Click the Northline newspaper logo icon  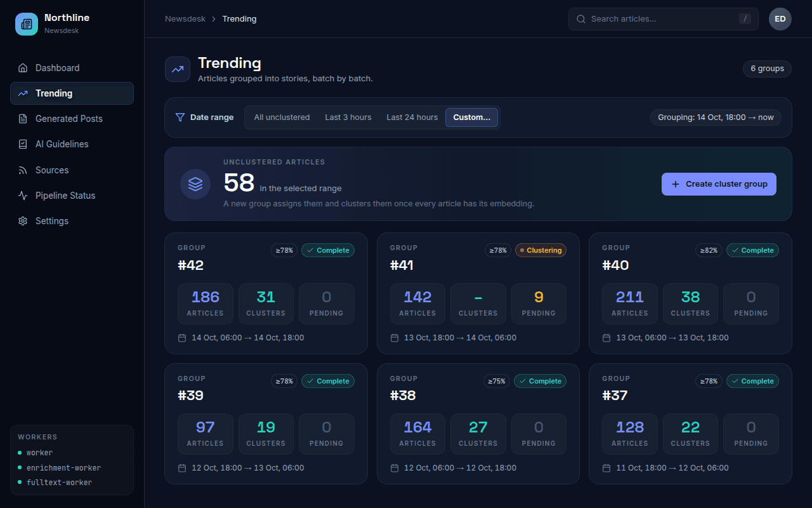[27, 24]
